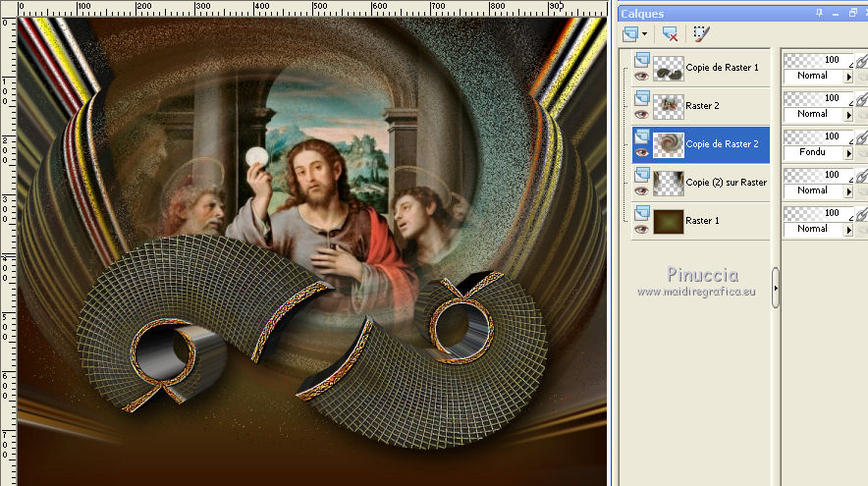Image resolution: width=868 pixels, height=486 pixels.
Task: Click the Delete Layer icon
Action: 670,34
